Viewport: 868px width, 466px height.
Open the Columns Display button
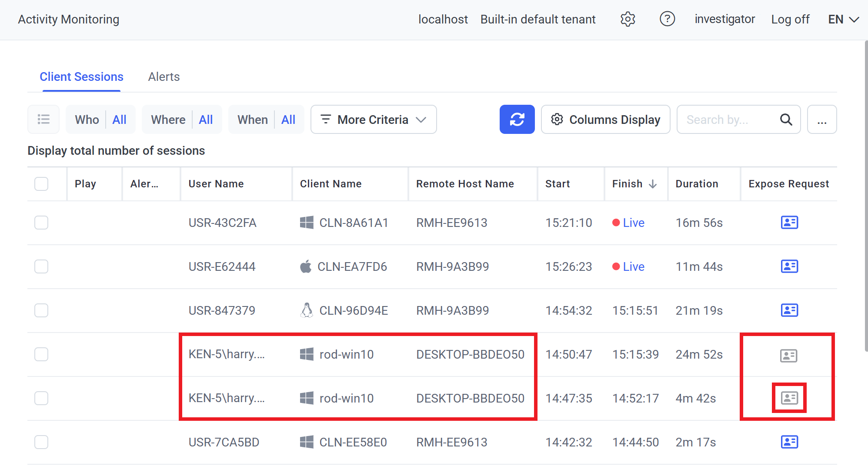(x=605, y=120)
